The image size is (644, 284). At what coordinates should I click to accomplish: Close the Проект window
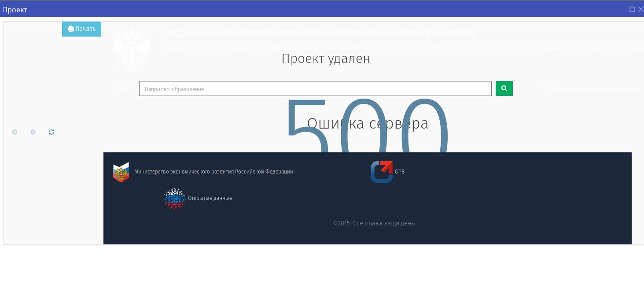[640, 9]
